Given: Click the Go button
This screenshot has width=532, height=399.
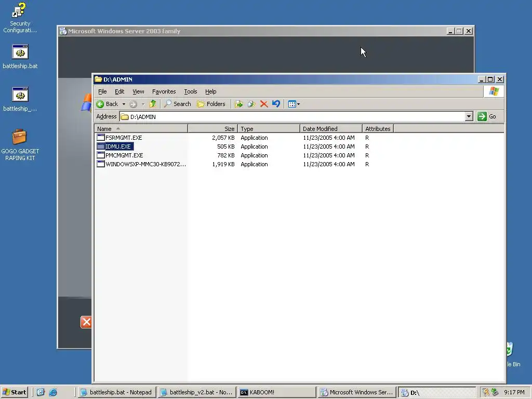Looking at the screenshot, I should (x=487, y=117).
